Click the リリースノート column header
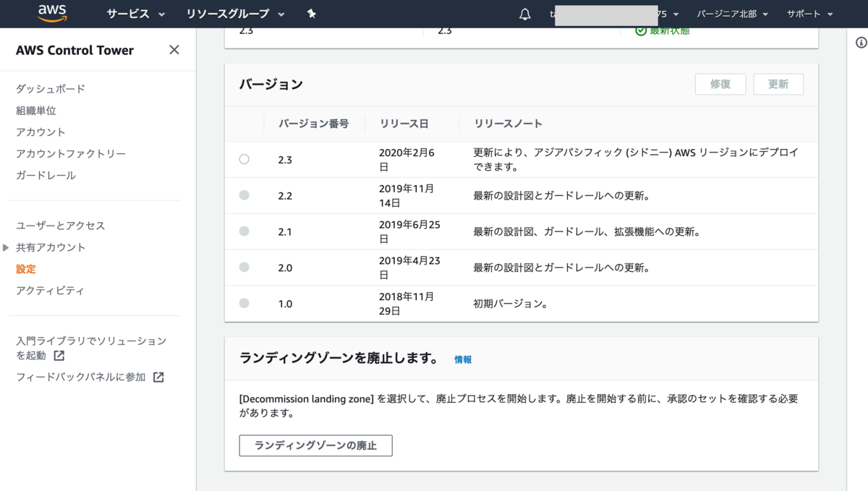This screenshot has width=868, height=491. (x=508, y=124)
